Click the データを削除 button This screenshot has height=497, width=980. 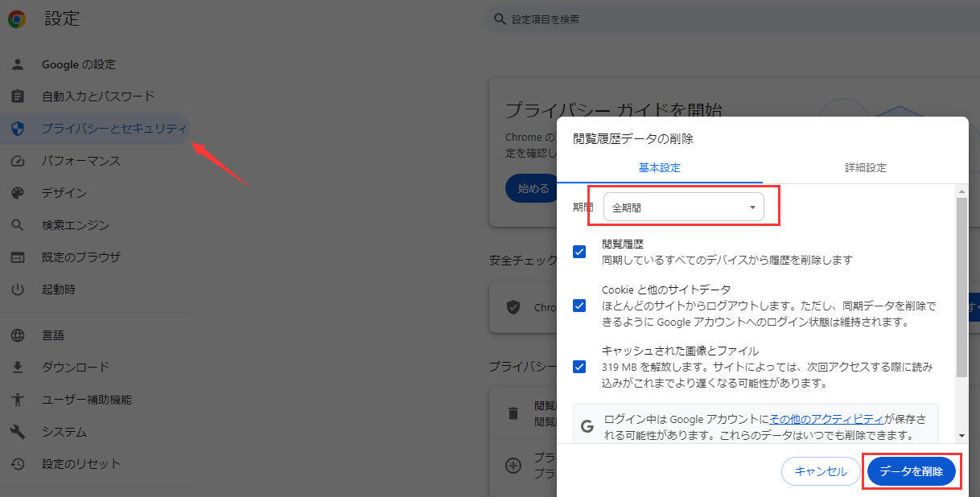click(x=912, y=471)
